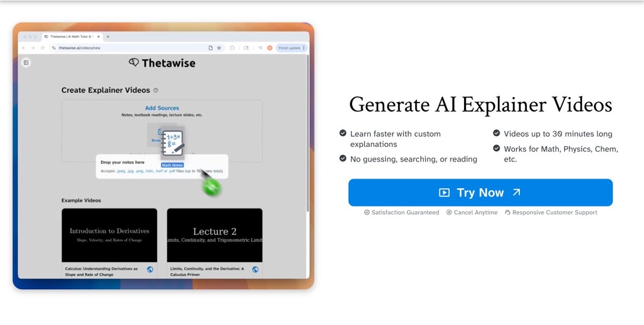The width and height of the screenshot is (644, 325).
Task: Click the bookmark star in the address bar
Action: (219, 48)
